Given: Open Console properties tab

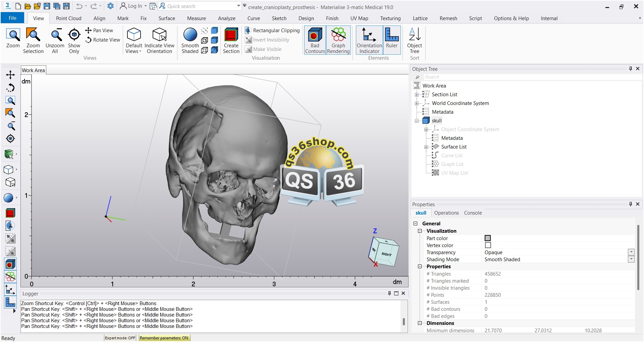Looking at the screenshot, I should coord(473,213).
